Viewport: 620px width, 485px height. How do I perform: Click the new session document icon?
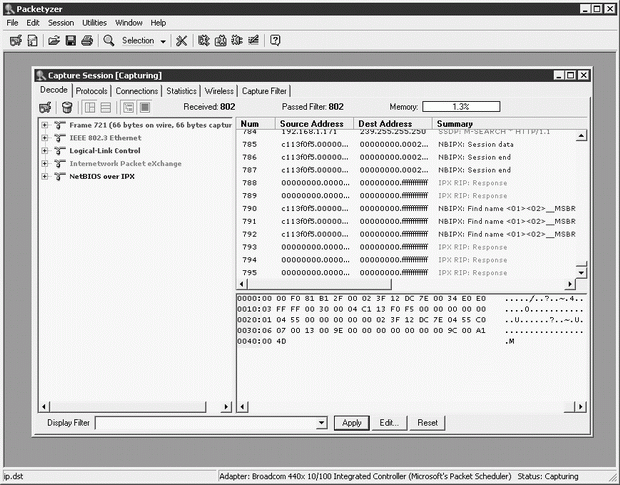coord(32,40)
